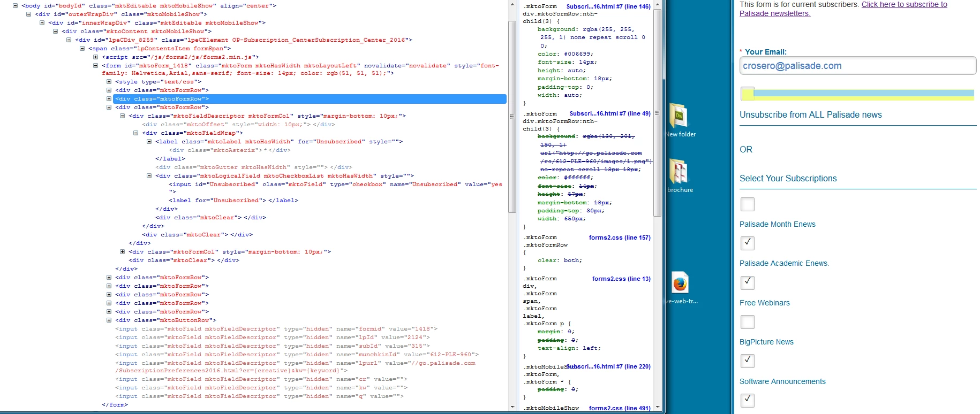Expand the highlighted mktoFormRow node

pyautogui.click(x=109, y=99)
